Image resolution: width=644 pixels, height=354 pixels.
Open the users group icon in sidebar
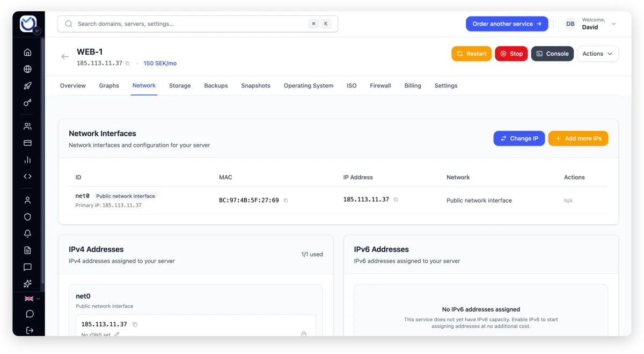click(x=27, y=127)
